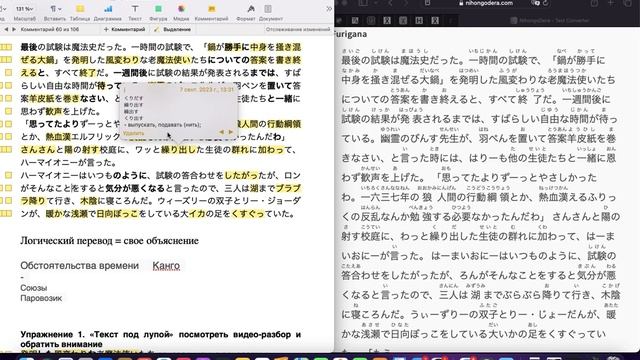Click the plus Комментарий button
The height and width of the screenshot is (360, 640).
[x=124, y=29]
